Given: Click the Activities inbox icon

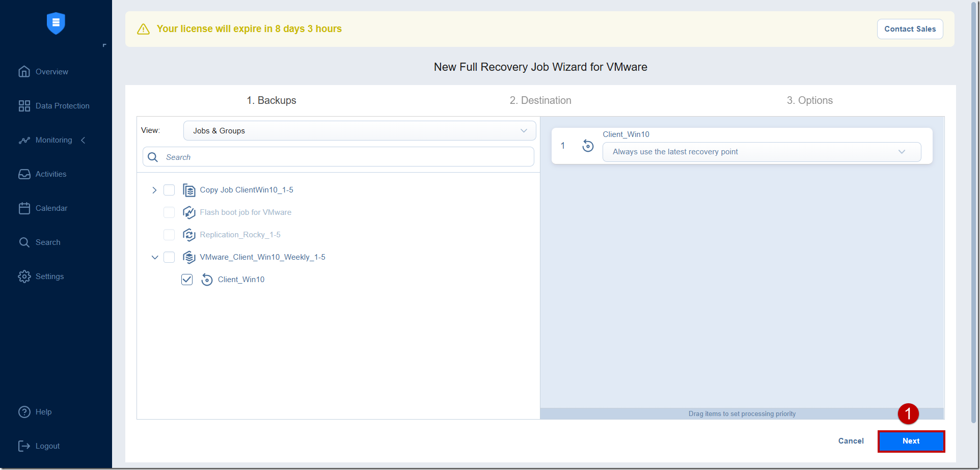Looking at the screenshot, I should pyautogui.click(x=24, y=174).
